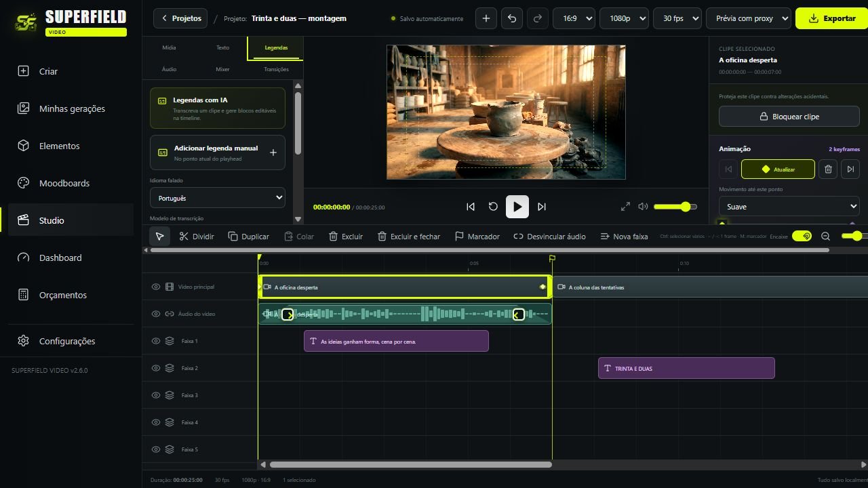Click the Bloquear clipe button
The image size is (868, 488).
point(789,117)
